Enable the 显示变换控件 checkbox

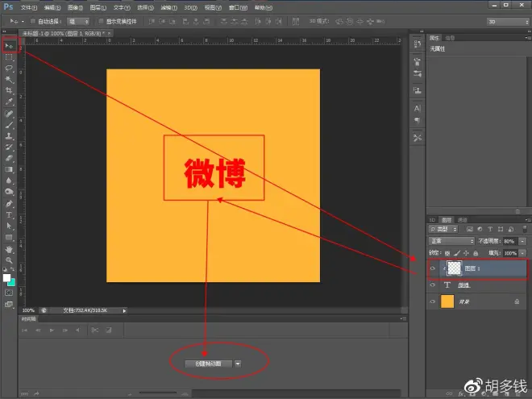coord(101,22)
